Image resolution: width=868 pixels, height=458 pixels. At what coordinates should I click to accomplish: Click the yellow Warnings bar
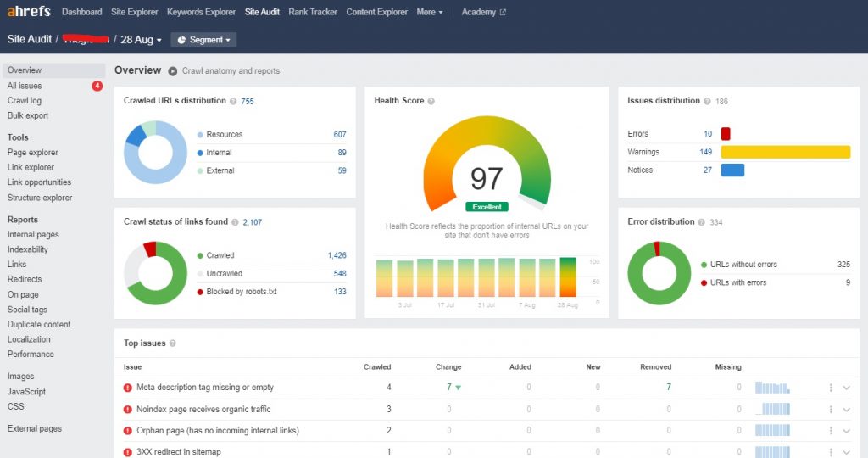click(x=786, y=152)
